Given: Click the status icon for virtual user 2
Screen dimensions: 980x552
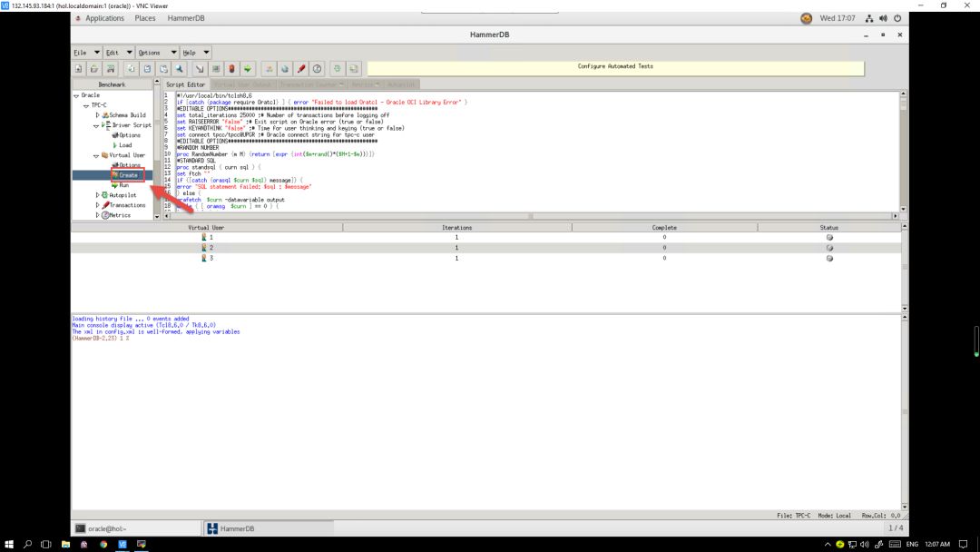Looking at the screenshot, I should (x=828, y=248).
